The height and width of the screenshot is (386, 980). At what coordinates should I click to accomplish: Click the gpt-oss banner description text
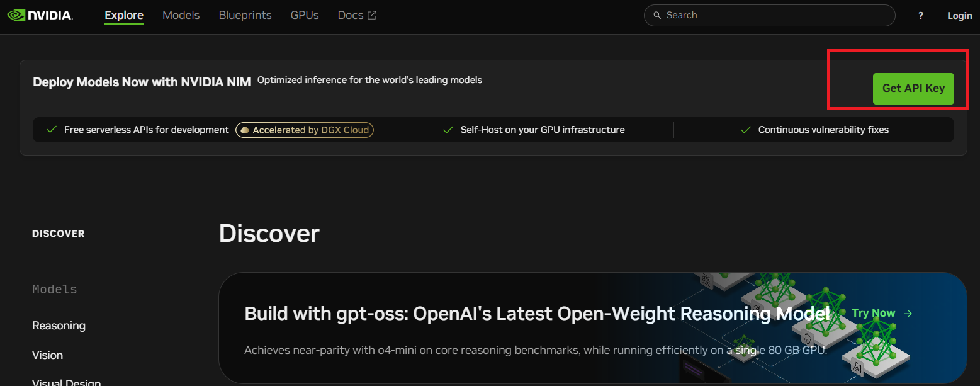click(x=536, y=350)
